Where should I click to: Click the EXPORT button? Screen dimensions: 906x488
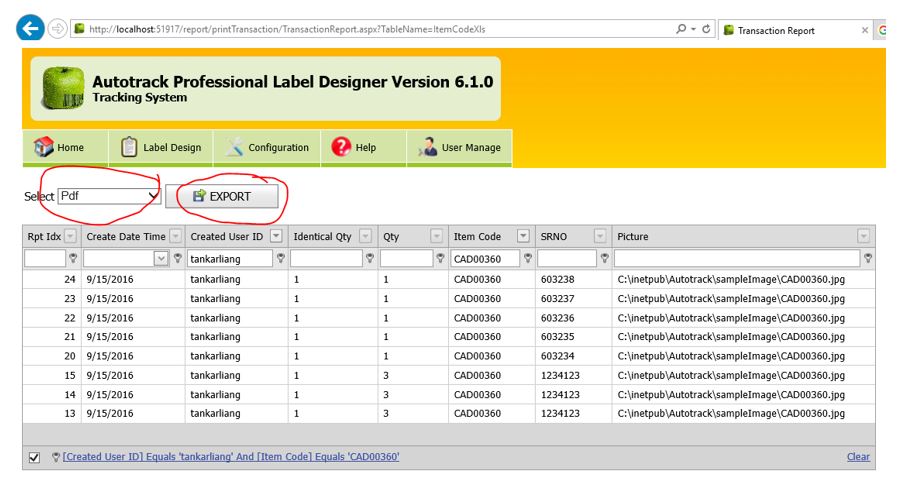(x=222, y=196)
